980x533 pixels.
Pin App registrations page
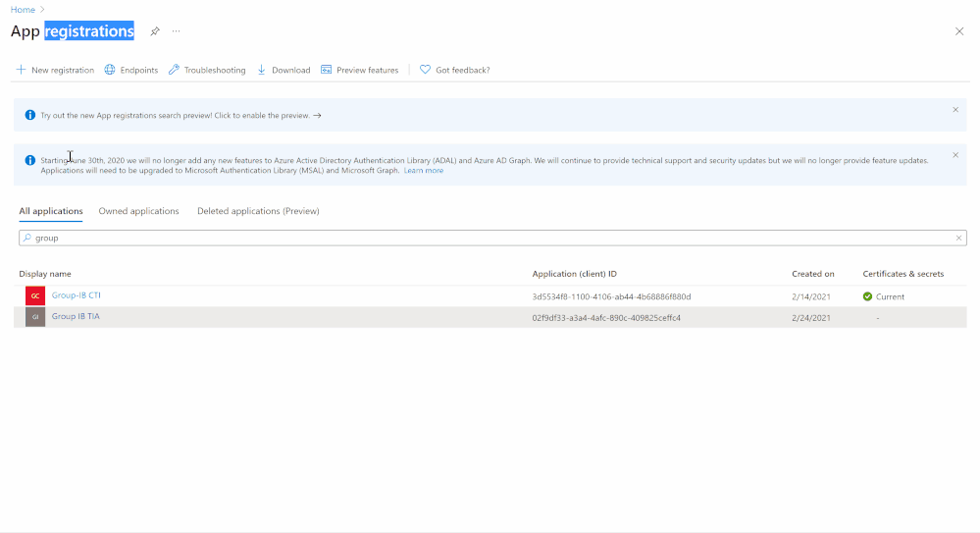click(x=155, y=31)
